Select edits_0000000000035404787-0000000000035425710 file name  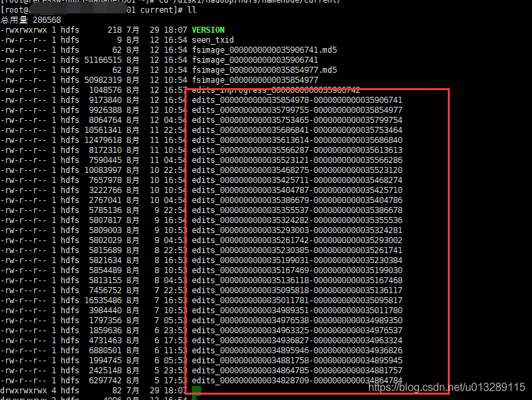coord(297,190)
